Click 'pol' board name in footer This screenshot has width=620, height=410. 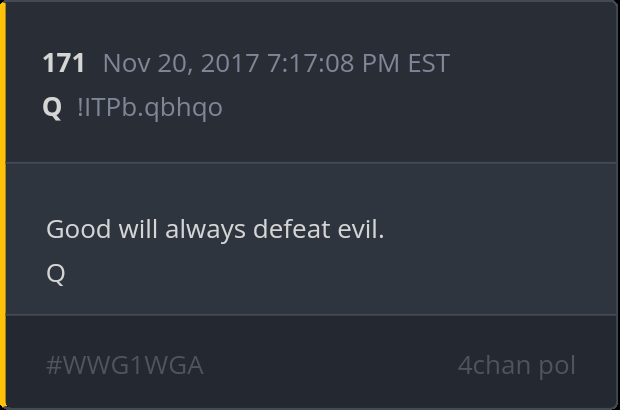[557, 366]
